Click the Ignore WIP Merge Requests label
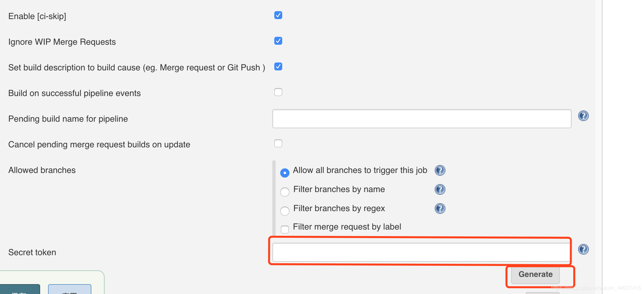 pyautogui.click(x=62, y=42)
